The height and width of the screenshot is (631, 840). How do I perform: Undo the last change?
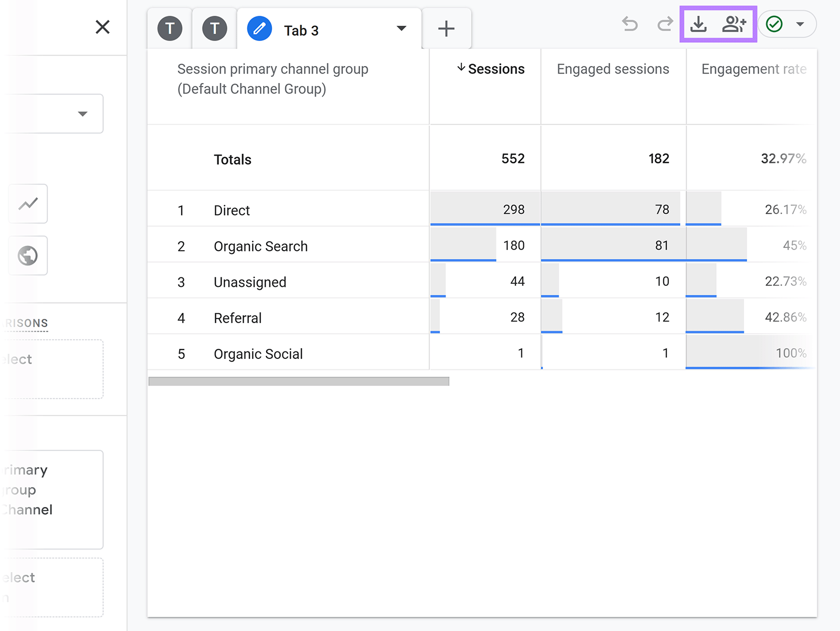[x=629, y=24]
